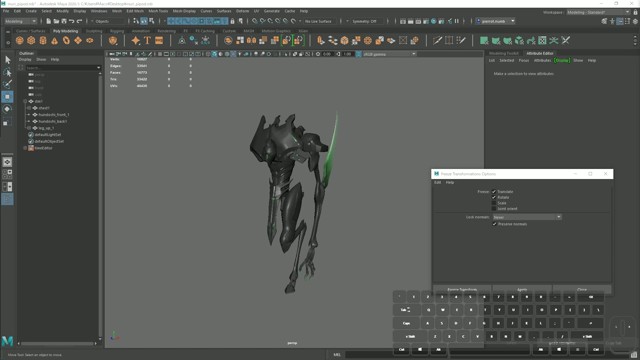This screenshot has height=360, width=640.
Task: Open the 3D Type tool on shelf
Action: tap(147, 40)
